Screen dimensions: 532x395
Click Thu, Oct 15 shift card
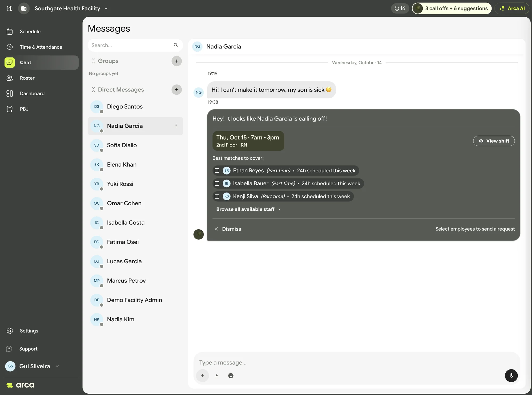point(248,141)
